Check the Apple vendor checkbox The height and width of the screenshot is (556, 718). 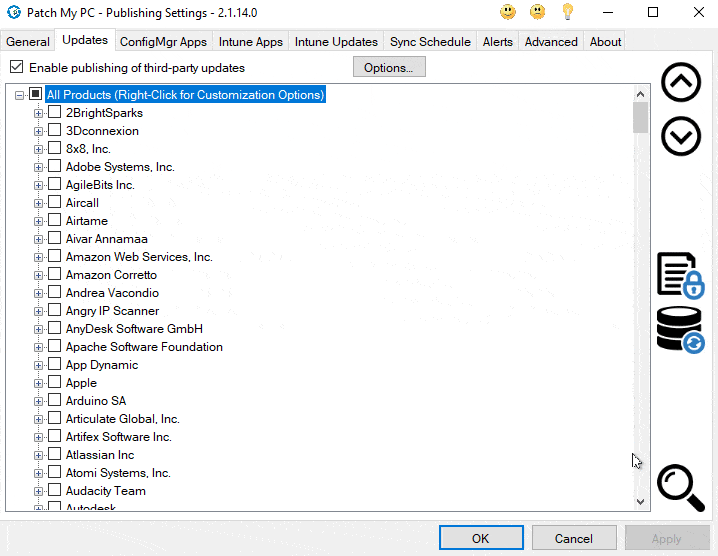[54, 382]
